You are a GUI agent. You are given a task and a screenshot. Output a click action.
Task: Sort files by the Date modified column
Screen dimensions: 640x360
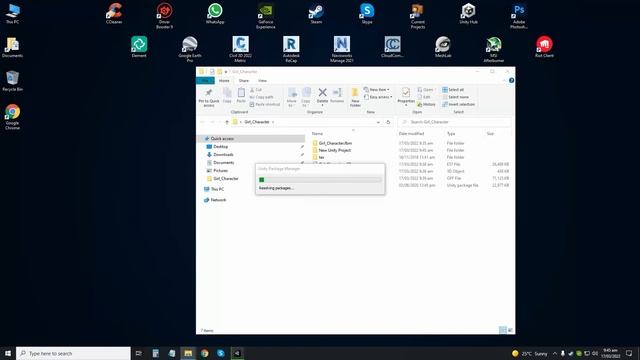tap(411, 133)
